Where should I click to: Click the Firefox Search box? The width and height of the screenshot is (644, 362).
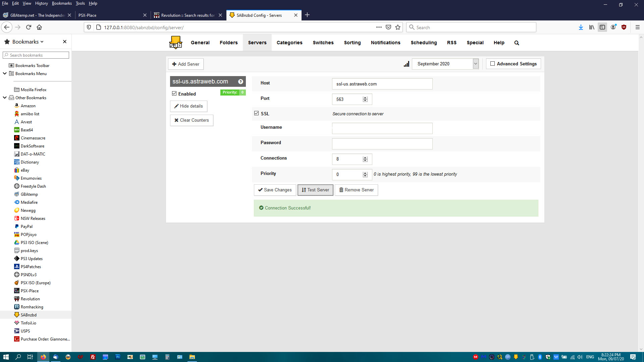tap(471, 27)
